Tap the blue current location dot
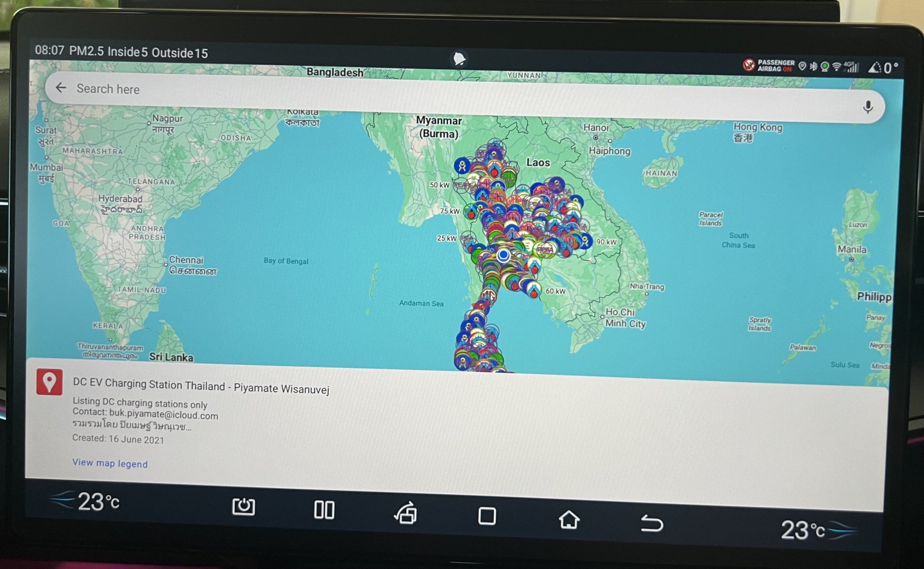Screen dimensions: 924x569 click(x=504, y=256)
